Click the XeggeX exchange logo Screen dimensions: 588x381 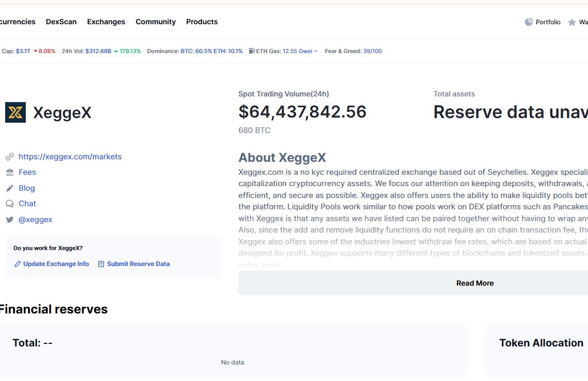coord(15,112)
